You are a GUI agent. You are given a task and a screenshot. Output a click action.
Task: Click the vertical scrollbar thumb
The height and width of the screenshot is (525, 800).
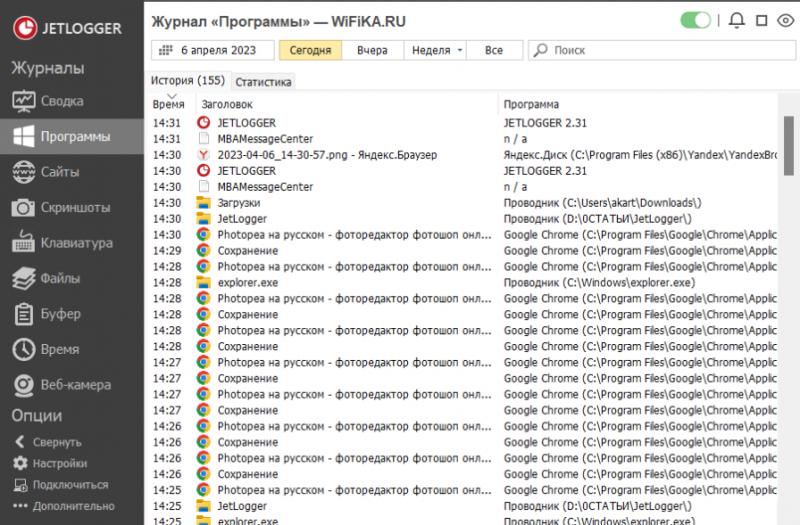point(789,145)
